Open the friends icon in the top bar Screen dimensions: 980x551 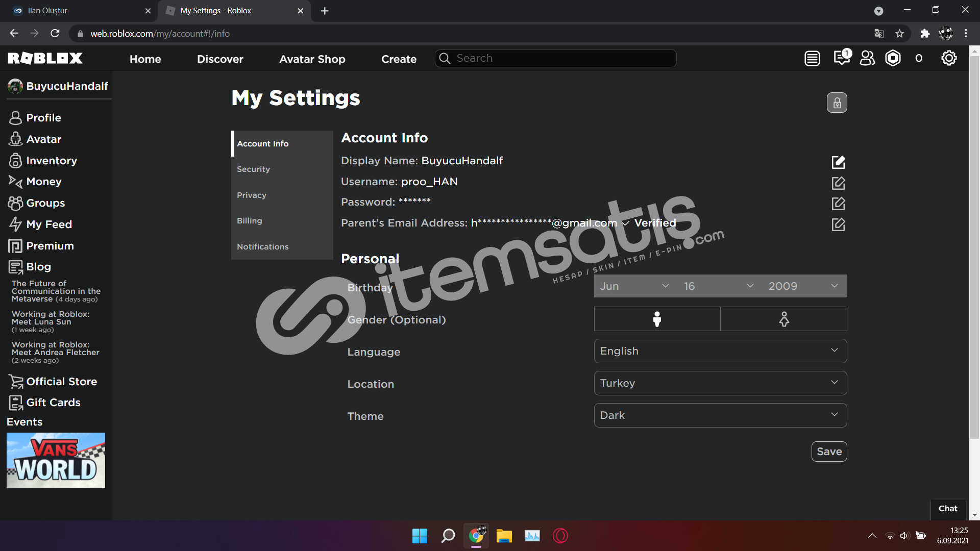point(867,58)
